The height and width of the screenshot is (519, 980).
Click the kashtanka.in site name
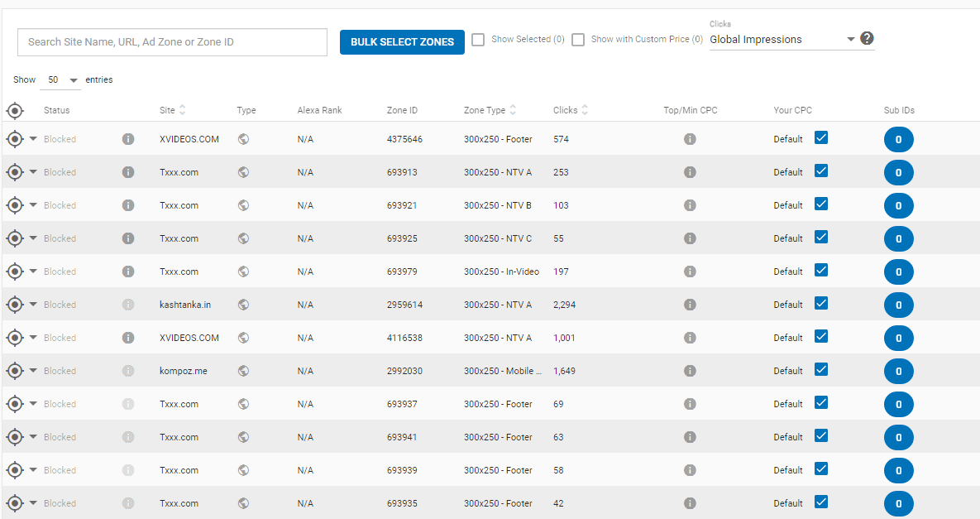[185, 305]
